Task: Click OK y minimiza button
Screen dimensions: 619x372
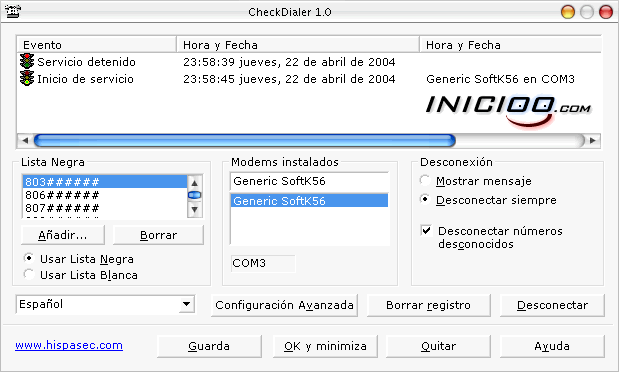Action: click(325, 346)
